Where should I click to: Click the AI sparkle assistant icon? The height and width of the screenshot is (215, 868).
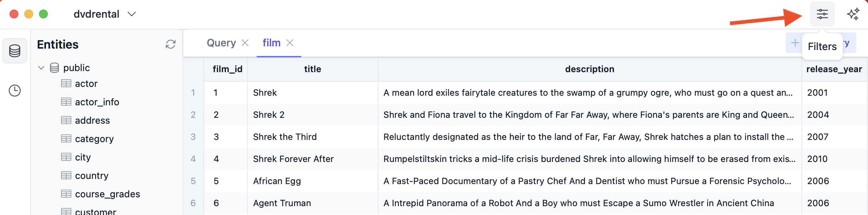coord(853,14)
